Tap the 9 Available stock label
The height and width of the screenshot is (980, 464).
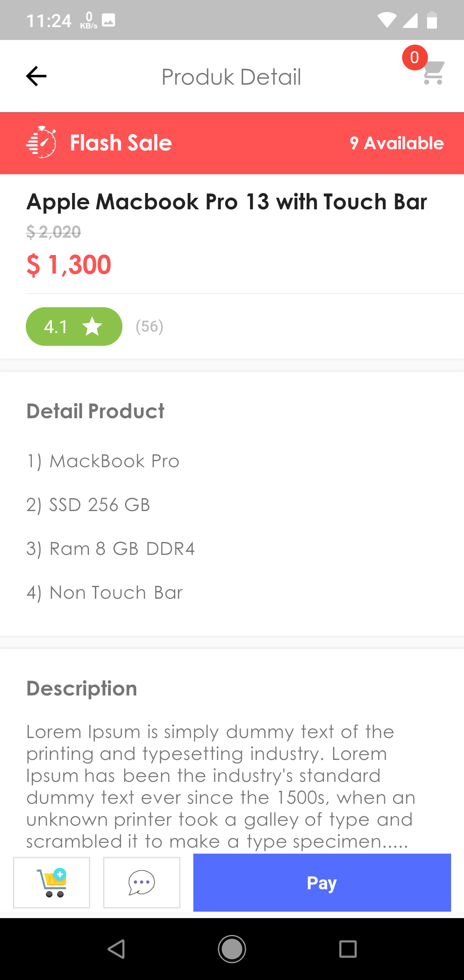pos(396,143)
